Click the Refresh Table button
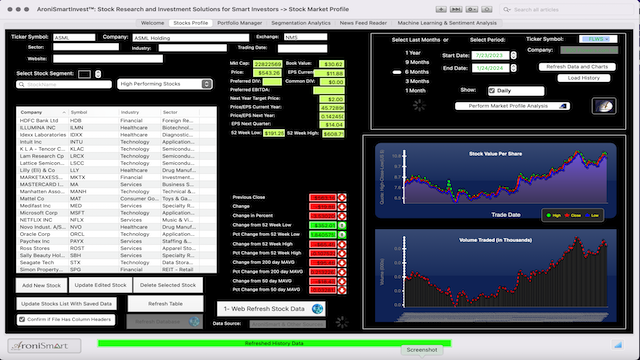This screenshot has width=640, height=360. click(165, 304)
